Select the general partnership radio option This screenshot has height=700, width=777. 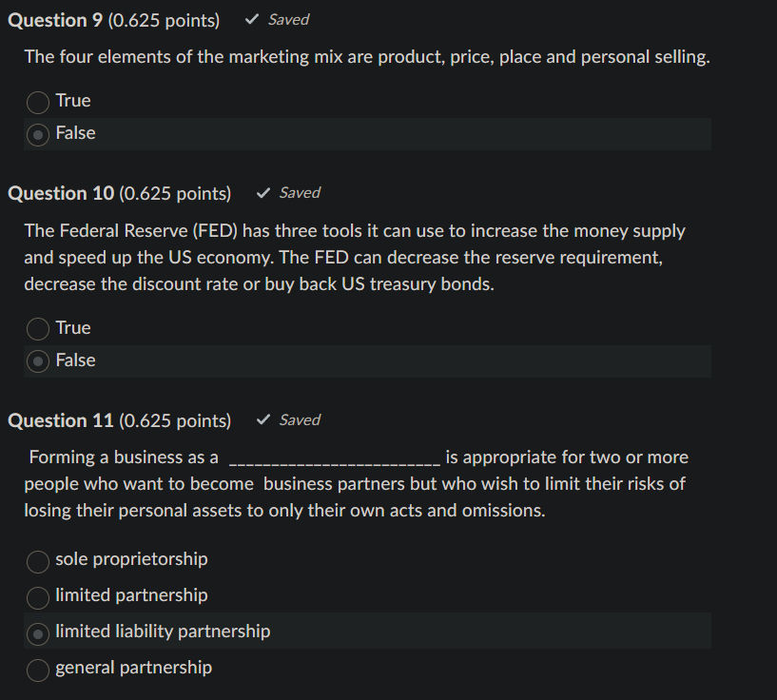37,669
